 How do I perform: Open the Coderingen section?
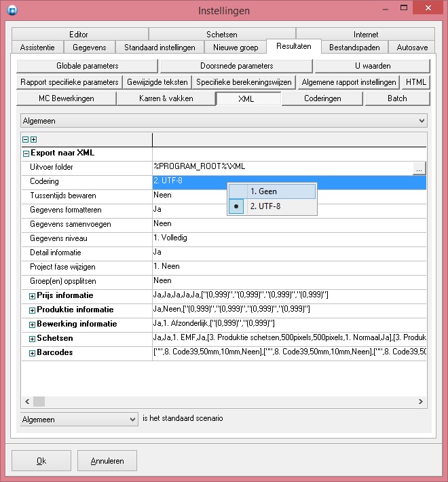pyautogui.click(x=322, y=98)
